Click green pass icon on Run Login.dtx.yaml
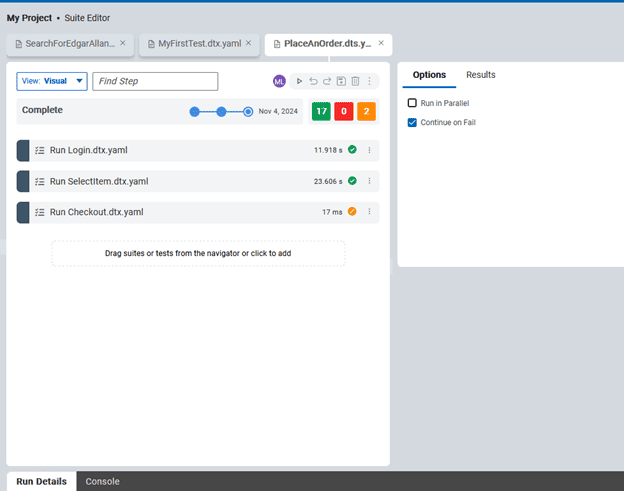624x491 pixels. tap(352, 150)
